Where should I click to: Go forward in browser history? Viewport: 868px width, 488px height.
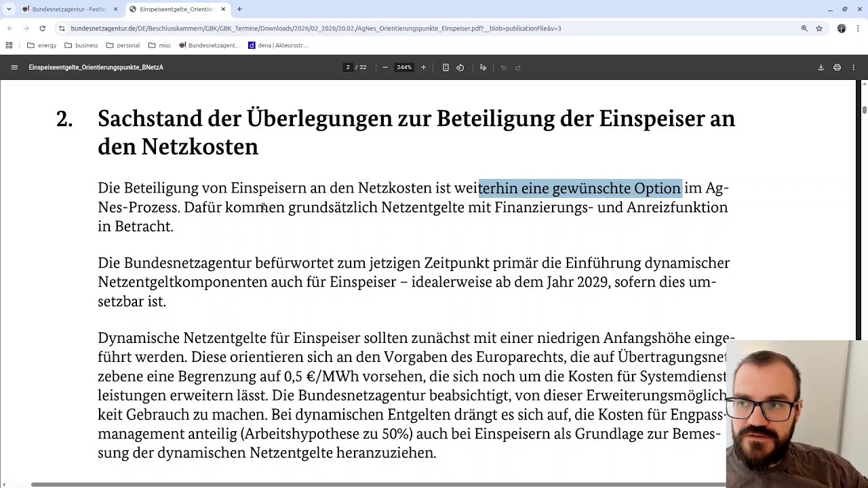click(x=26, y=28)
